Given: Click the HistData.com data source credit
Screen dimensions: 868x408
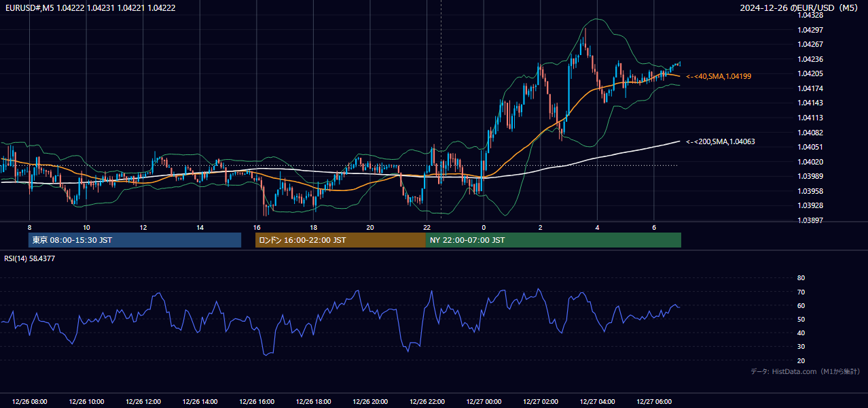Looking at the screenshot, I should coord(806,371).
